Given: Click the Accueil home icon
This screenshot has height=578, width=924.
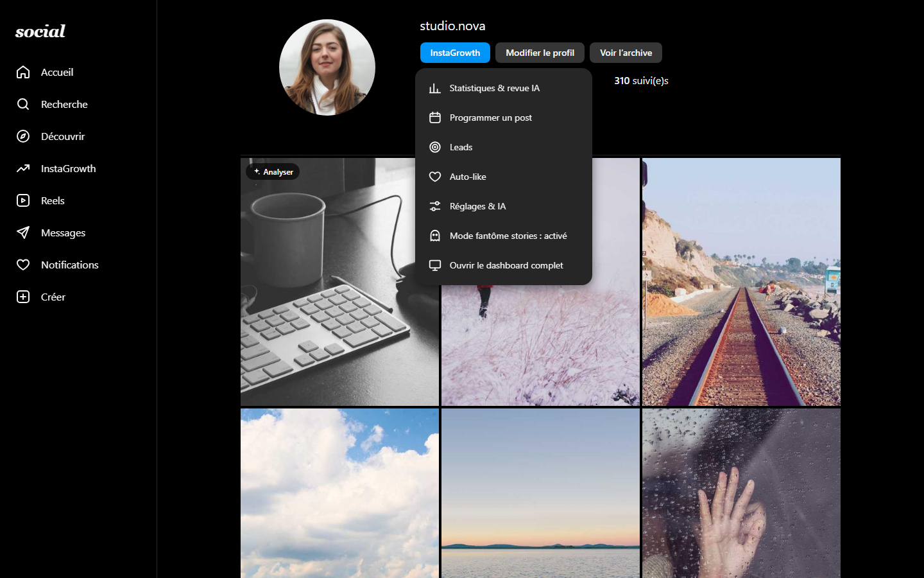Looking at the screenshot, I should coord(23,72).
